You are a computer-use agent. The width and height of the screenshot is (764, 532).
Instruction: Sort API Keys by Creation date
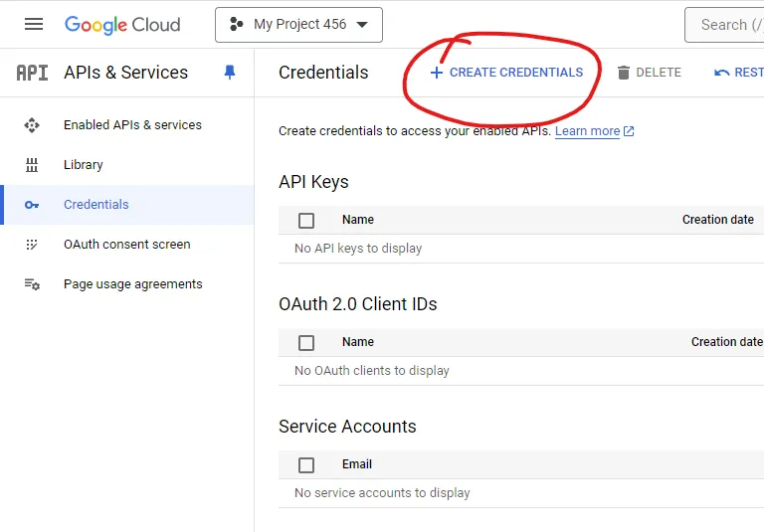717,220
